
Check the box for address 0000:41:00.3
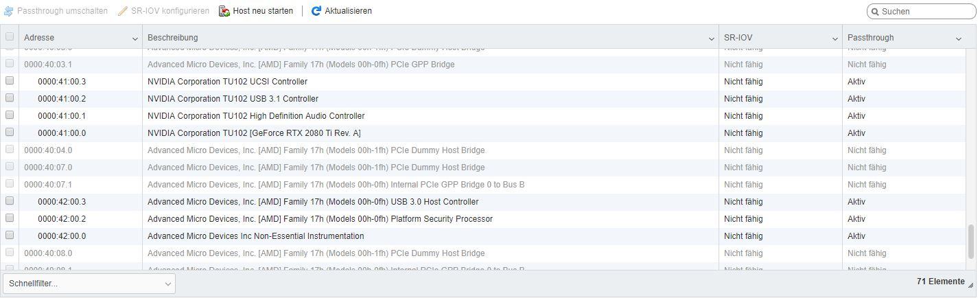10,81
